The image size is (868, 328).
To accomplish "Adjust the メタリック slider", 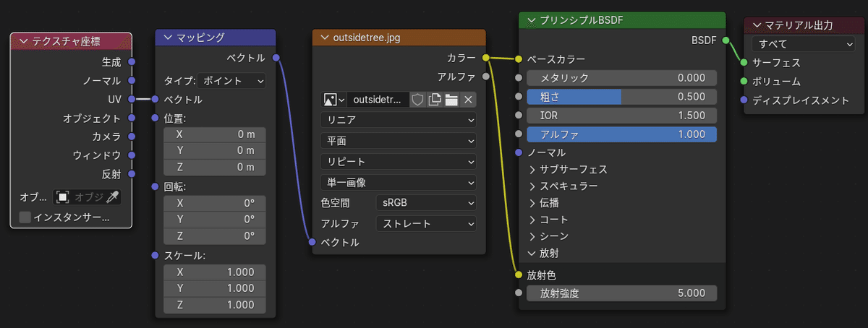I will 621,78.
